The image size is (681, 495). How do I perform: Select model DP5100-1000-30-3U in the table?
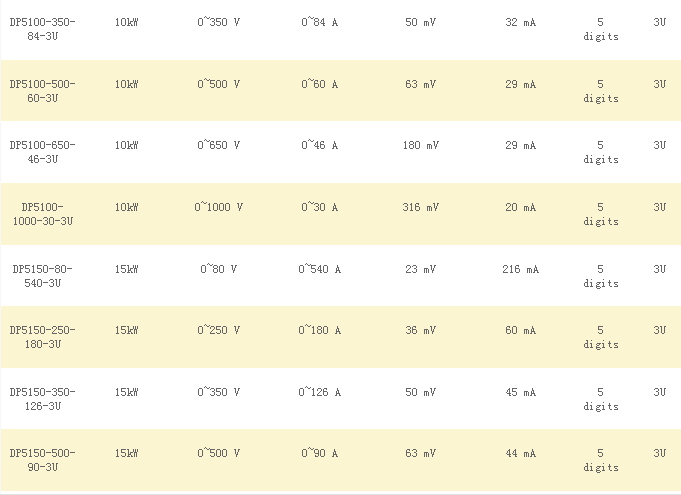coord(42,214)
